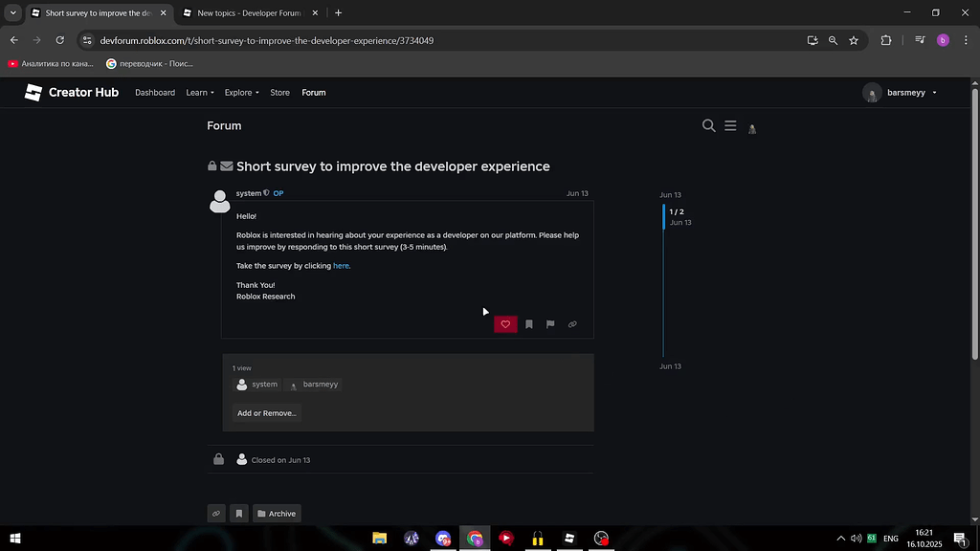This screenshot has width=980, height=551.
Task: Open the red YouTube app taskbar icon
Action: (x=506, y=539)
